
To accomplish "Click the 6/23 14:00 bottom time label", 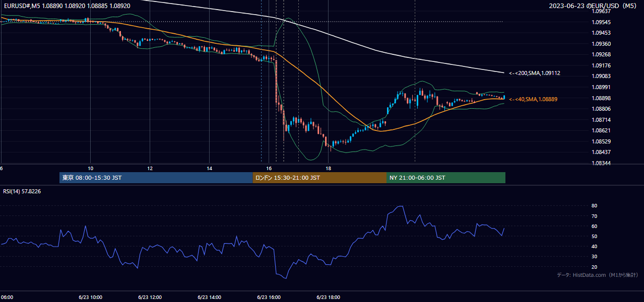I will [210, 297].
